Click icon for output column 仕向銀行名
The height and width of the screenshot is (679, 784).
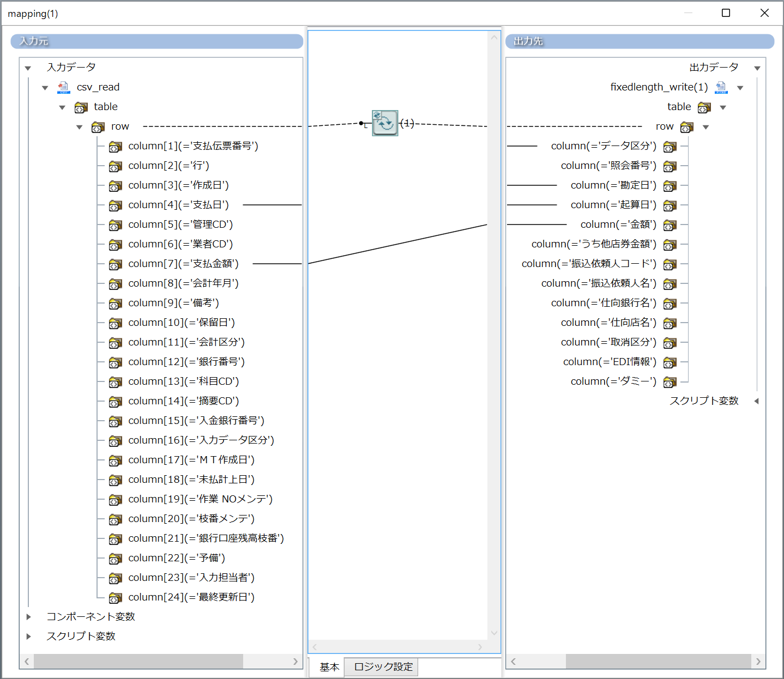point(670,304)
